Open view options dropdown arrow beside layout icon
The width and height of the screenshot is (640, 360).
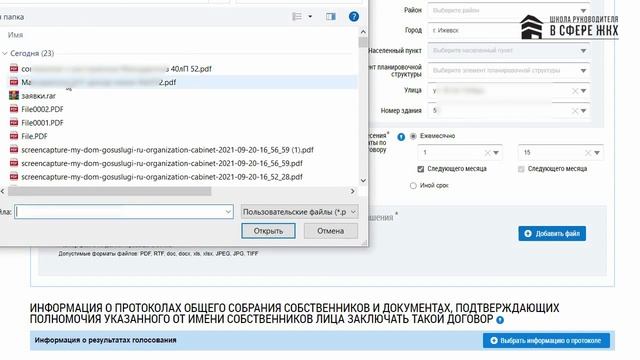click(x=310, y=17)
